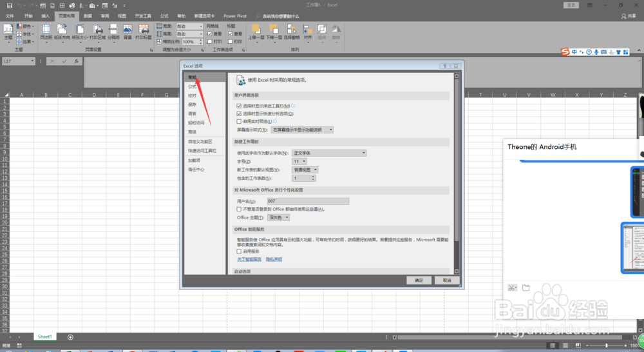
Task: Open Privacy statement (隐私声明) link
Action: (x=274, y=259)
